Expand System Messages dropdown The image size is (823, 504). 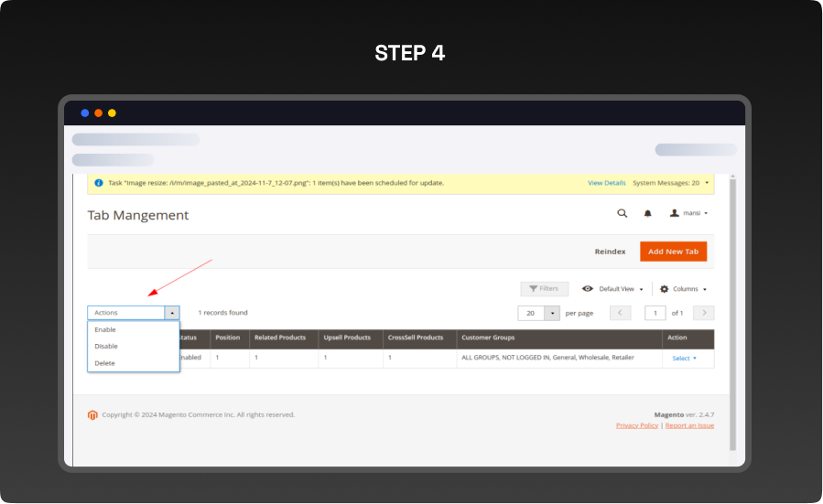[707, 183]
